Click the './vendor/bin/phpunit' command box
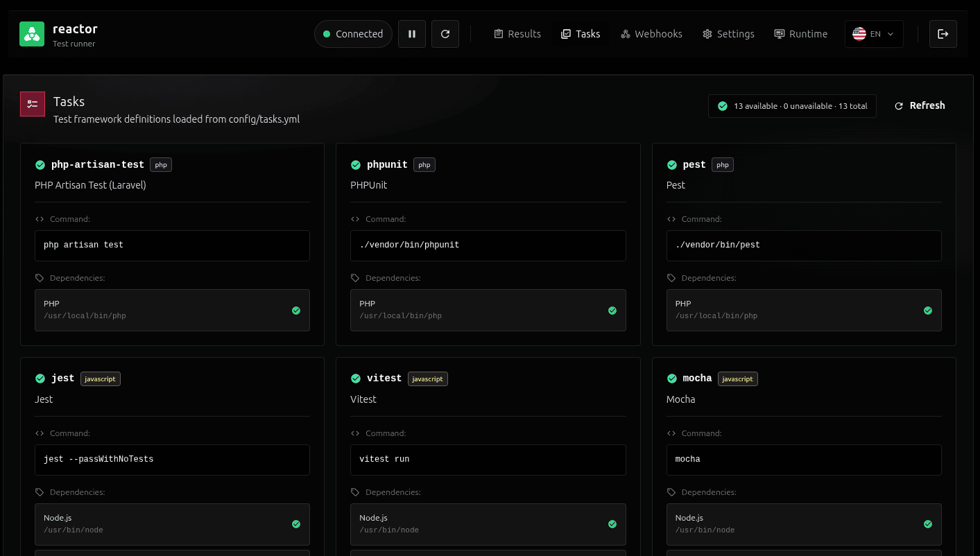980x556 pixels. point(488,245)
